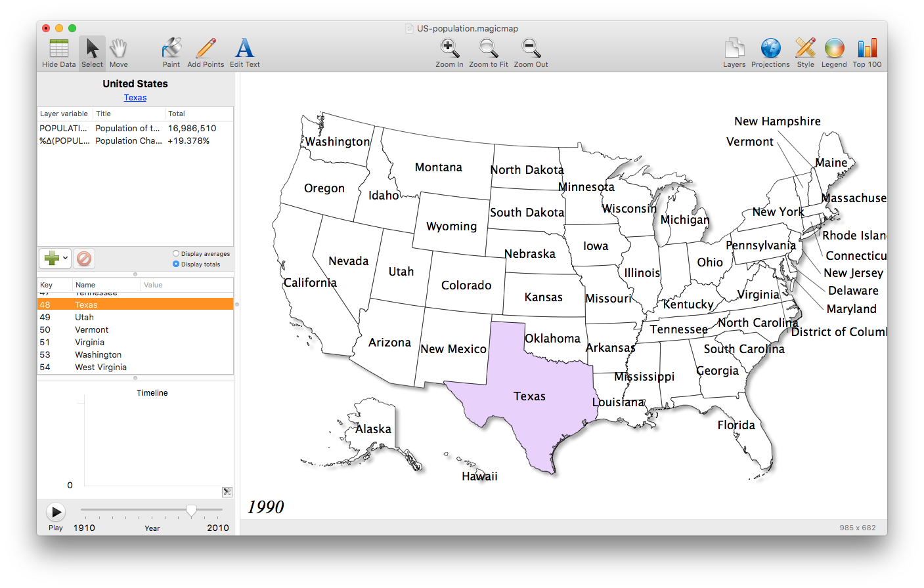The image size is (924, 588).
Task: Select the Edit Text tool
Action: coord(244,52)
